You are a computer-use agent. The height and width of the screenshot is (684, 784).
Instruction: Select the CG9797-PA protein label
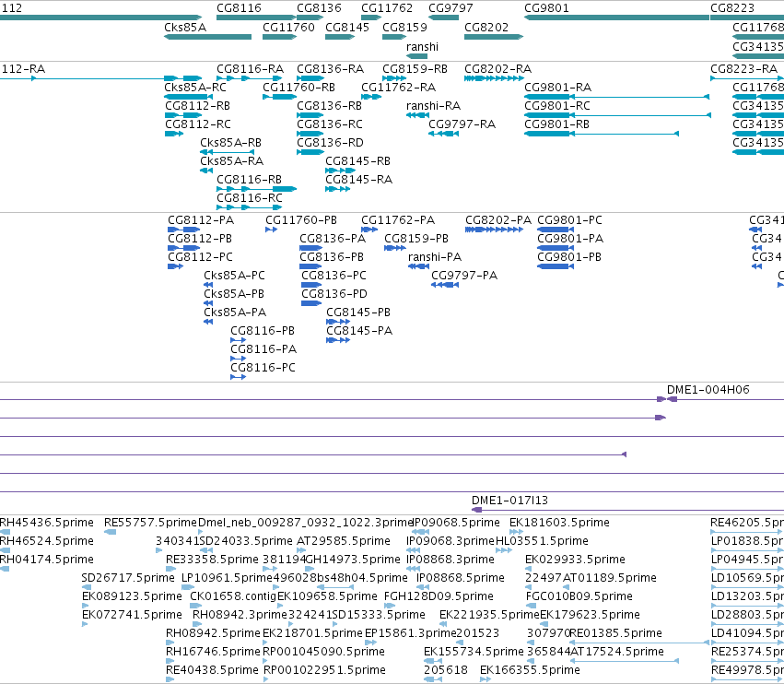click(464, 276)
